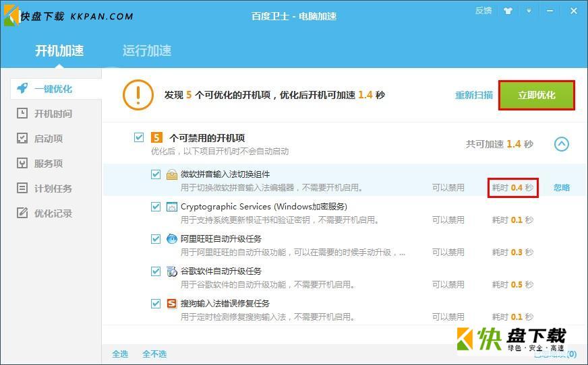This screenshot has width=588, height=365.
Task: Click the 谷歌软件 update item icon
Action: (172, 271)
